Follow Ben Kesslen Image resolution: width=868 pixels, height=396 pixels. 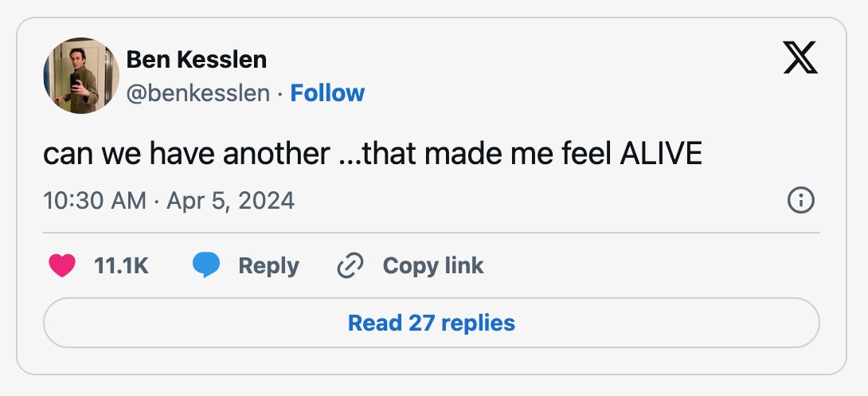point(328,93)
